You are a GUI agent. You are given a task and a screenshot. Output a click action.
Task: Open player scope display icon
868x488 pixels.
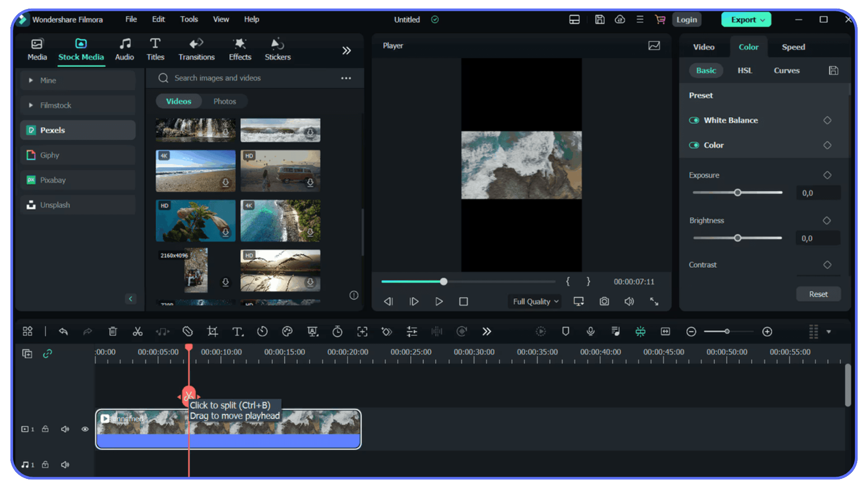point(654,46)
